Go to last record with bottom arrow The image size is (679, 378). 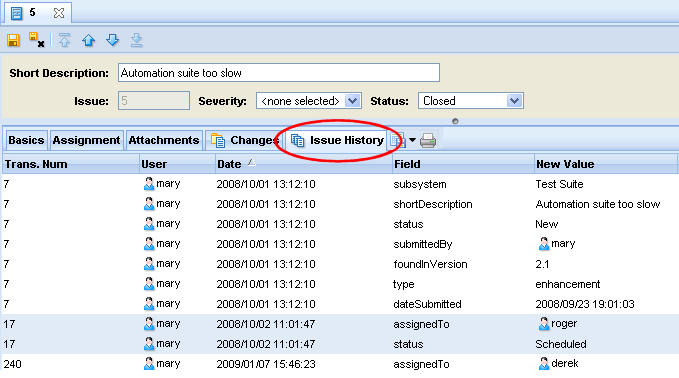pyautogui.click(x=136, y=40)
